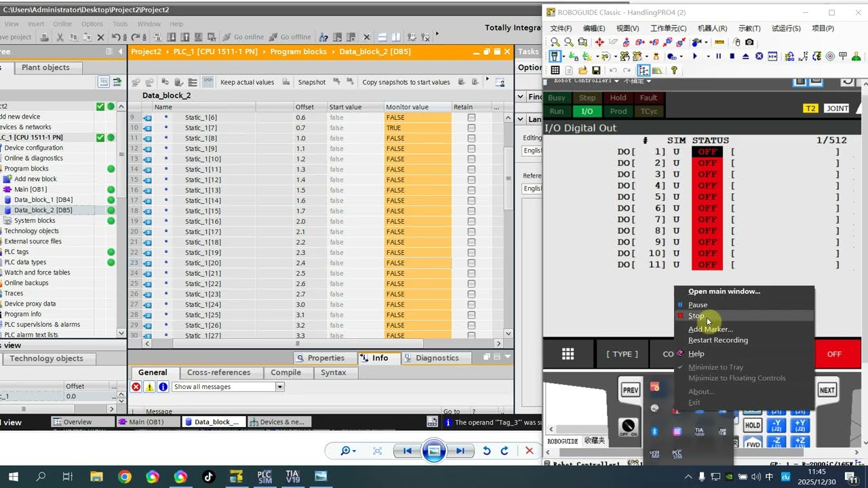Toggle Retain checkbox for Static_1[25]
This screenshot has height=488, width=868.
(x=471, y=315)
